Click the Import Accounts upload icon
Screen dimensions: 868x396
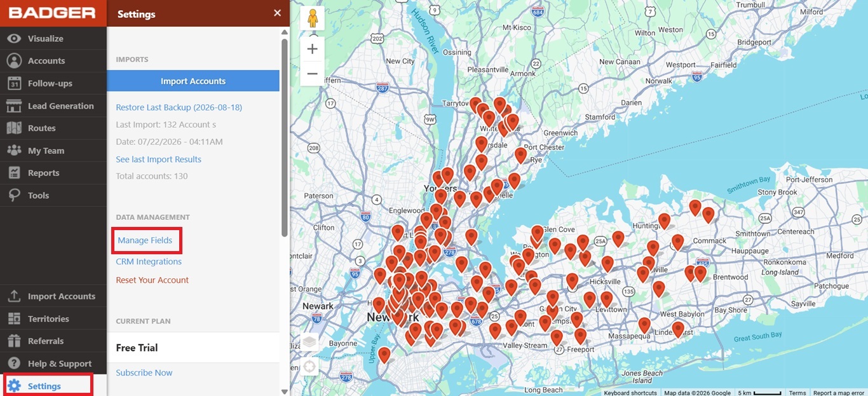click(14, 296)
